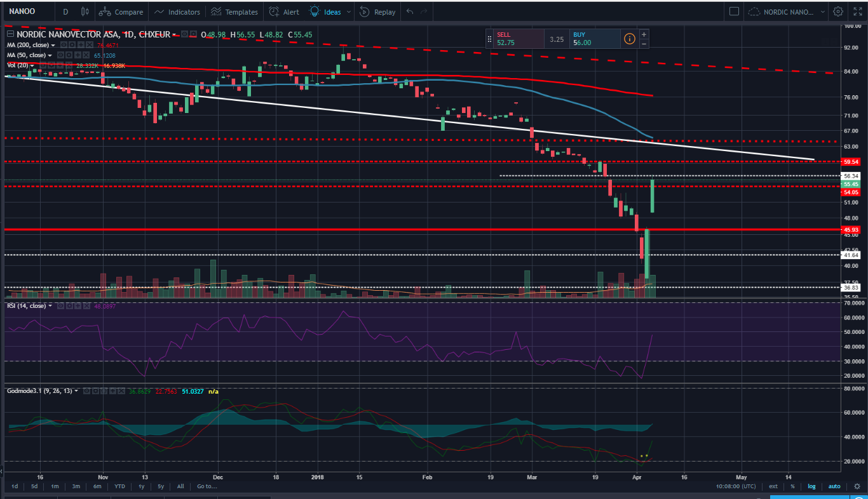Viewport: 868px width, 499px height.
Task: Redo last chart action
Action: click(x=424, y=11)
